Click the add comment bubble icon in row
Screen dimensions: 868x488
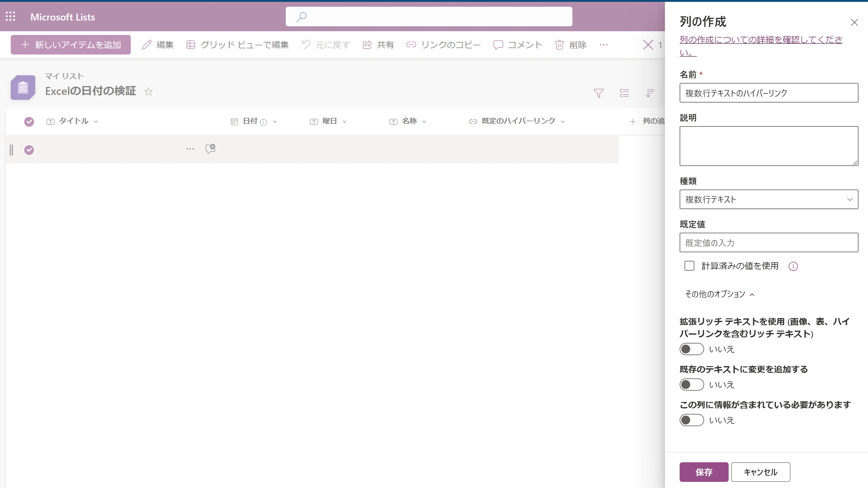210,148
